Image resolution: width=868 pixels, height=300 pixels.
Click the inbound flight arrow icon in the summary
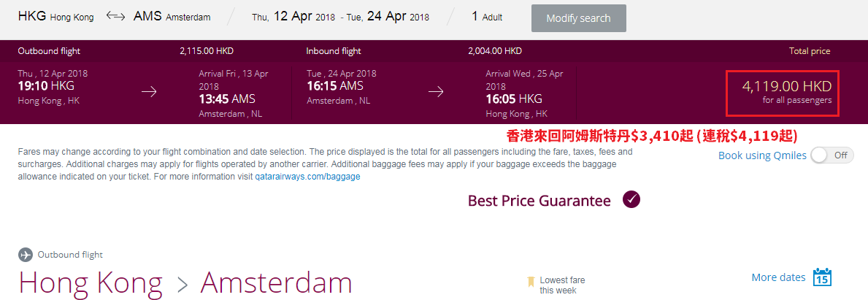tap(437, 92)
